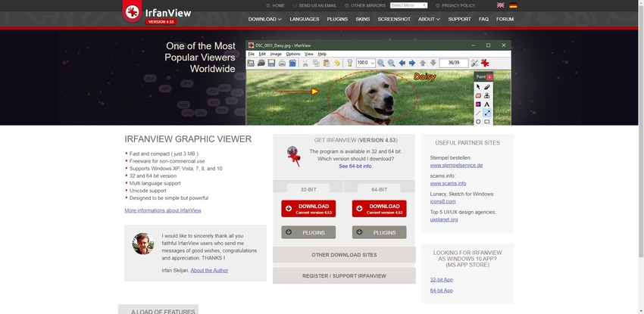Go to the SCREENSHOT navigation page
644x314 pixels.
point(394,19)
